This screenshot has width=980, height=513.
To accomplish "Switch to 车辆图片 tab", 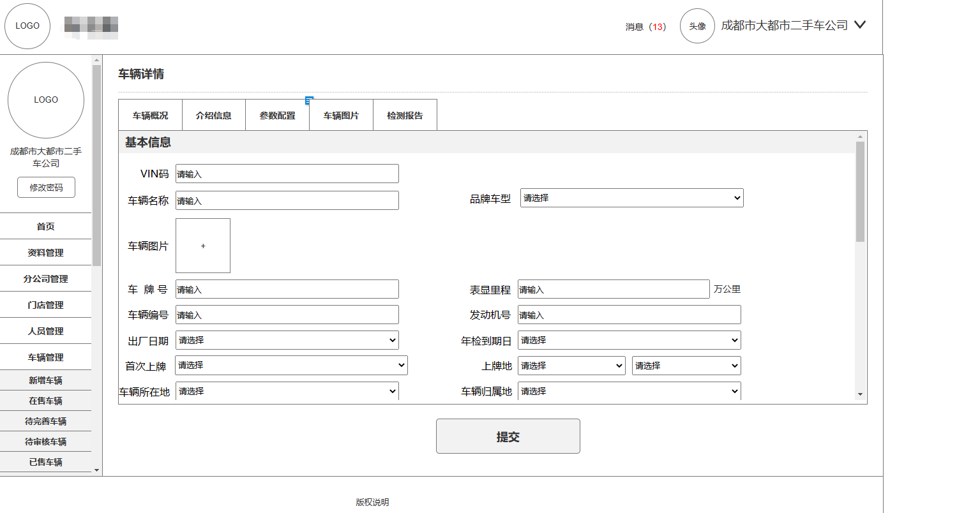I will (342, 115).
